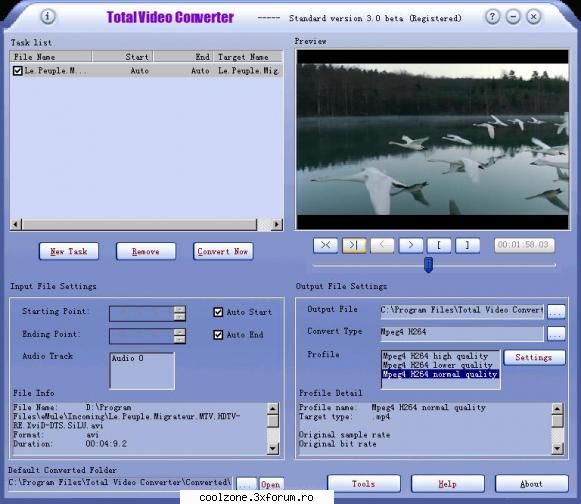The image size is (581, 504).
Task: Increase Starting Point with up stepper
Action: point(180,310)
